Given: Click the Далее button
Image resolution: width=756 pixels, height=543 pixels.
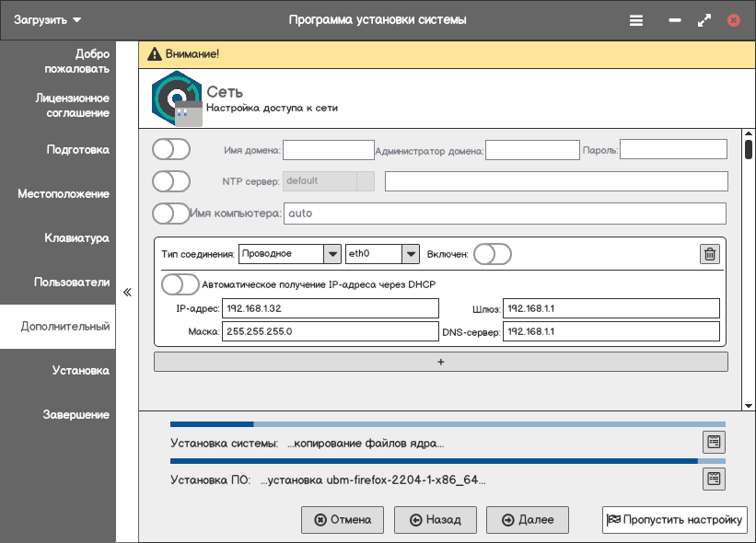Looking at the screenshot, I should click(x=528, y=520).
